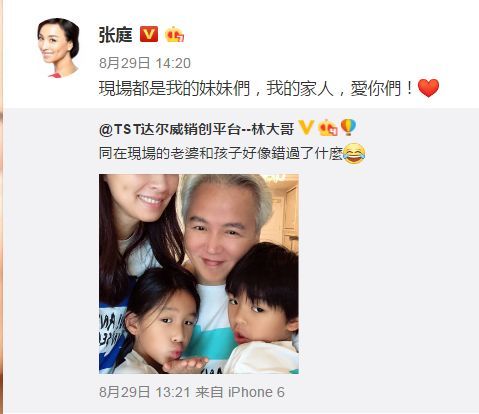Click the iPhone 6 source link
This screenshot has height=414, width=479.
tap(256, 392)
